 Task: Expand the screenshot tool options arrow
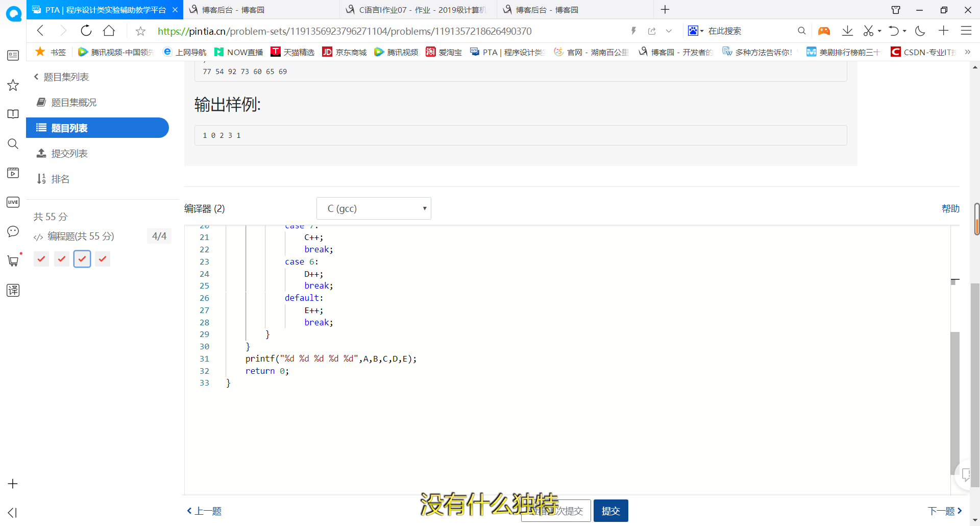(879, 31)
